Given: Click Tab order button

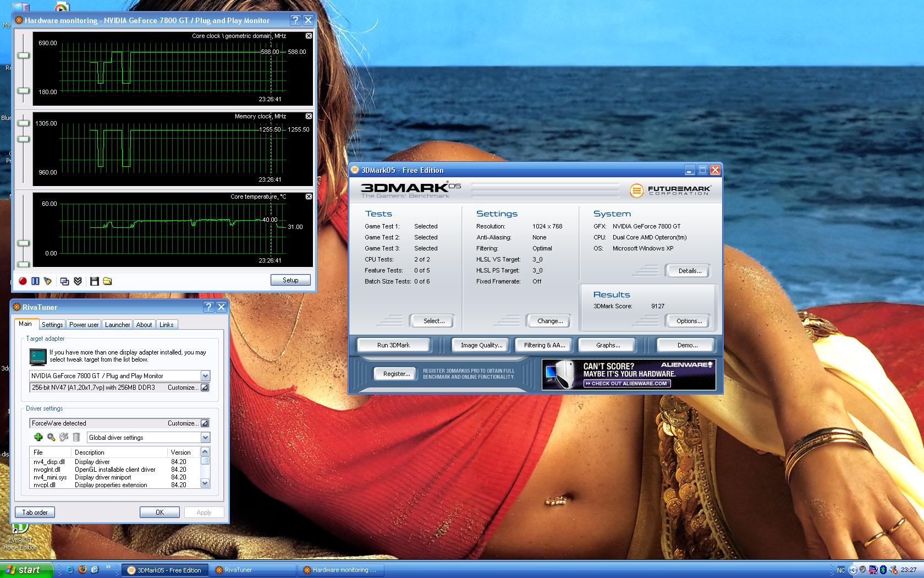Looking at the screenshot, I should point(35,512).
